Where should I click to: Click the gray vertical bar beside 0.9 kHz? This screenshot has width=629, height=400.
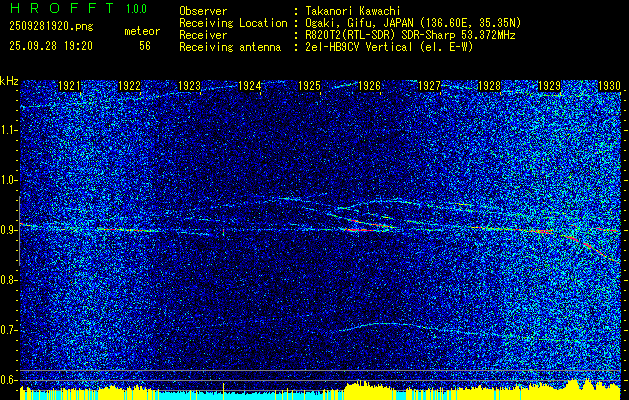click(x=20, y=231)
